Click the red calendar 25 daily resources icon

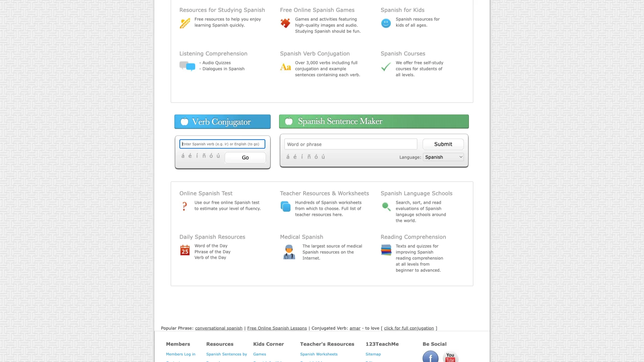(x=185, y=250)
